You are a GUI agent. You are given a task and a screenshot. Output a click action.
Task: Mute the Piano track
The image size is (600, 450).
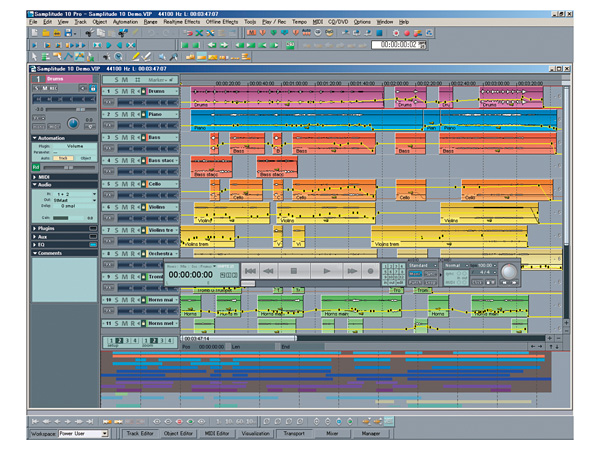pos(125,114)
